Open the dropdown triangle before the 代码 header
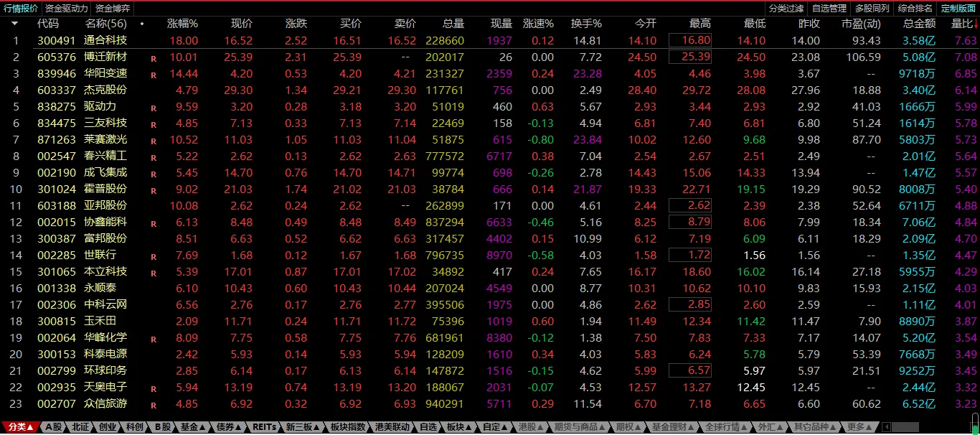 coord(14,24)
